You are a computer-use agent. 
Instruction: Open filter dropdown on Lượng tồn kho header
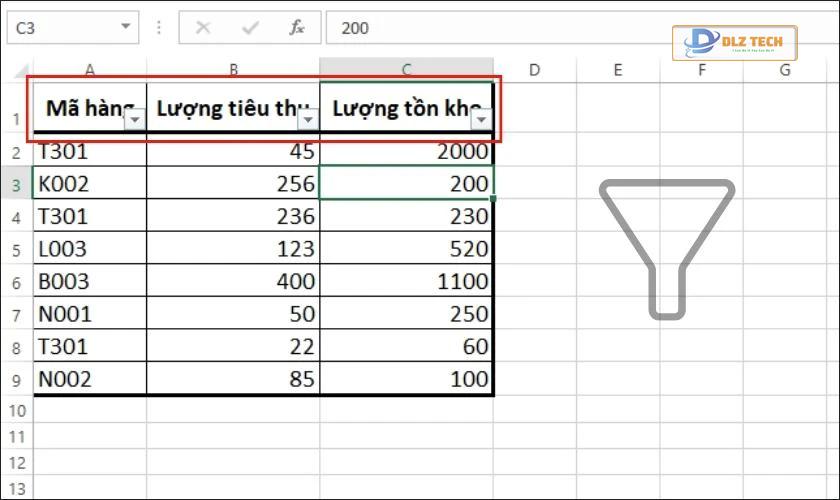[481, 120]
